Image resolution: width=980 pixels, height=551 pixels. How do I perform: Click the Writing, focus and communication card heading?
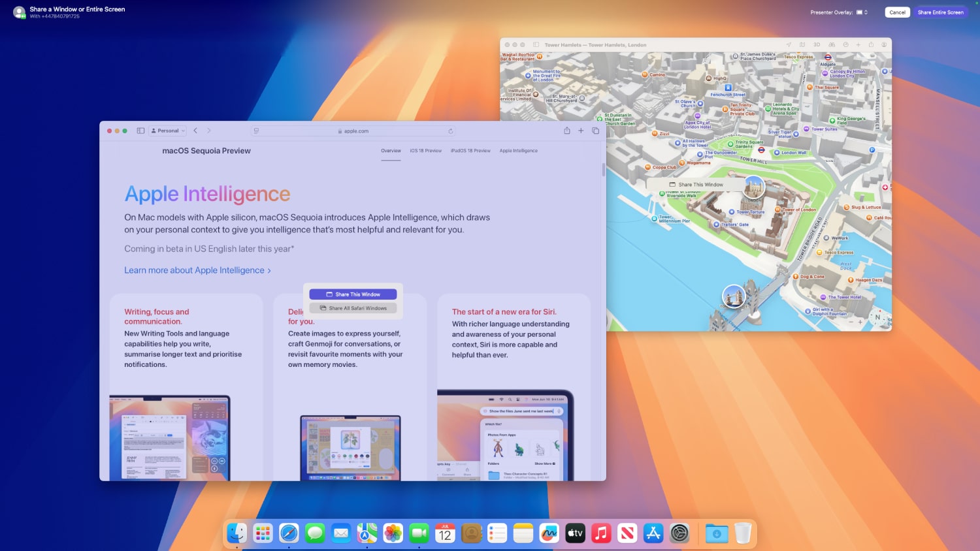pyautogui.click(x=157, y=317)
